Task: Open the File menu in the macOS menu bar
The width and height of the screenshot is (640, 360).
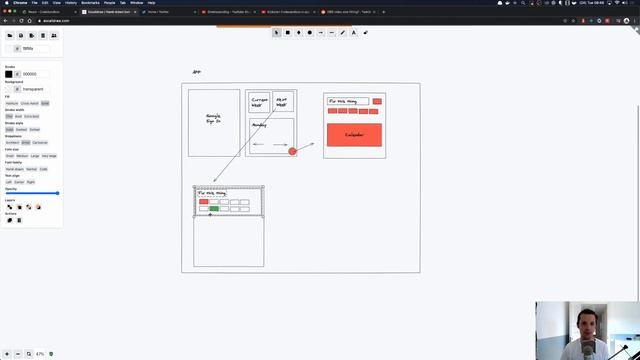Action: point(34,3)
